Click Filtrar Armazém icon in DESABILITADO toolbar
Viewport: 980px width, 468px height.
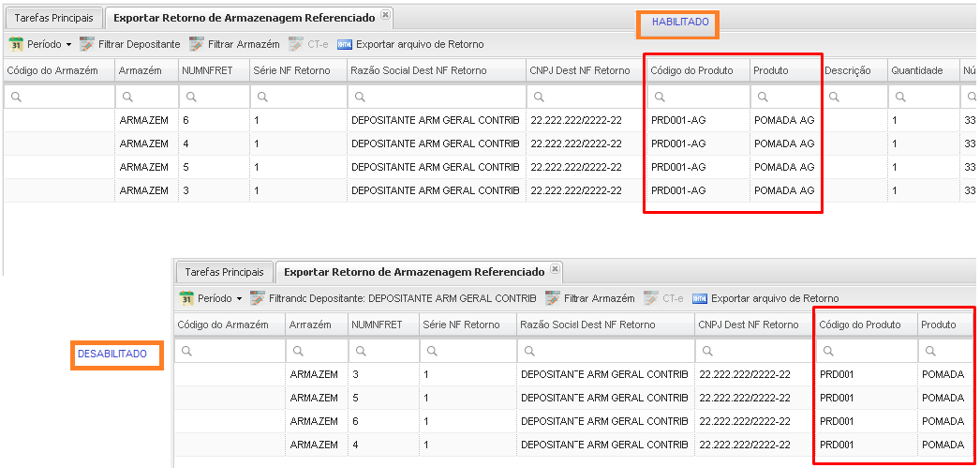[x=553, y=298]
